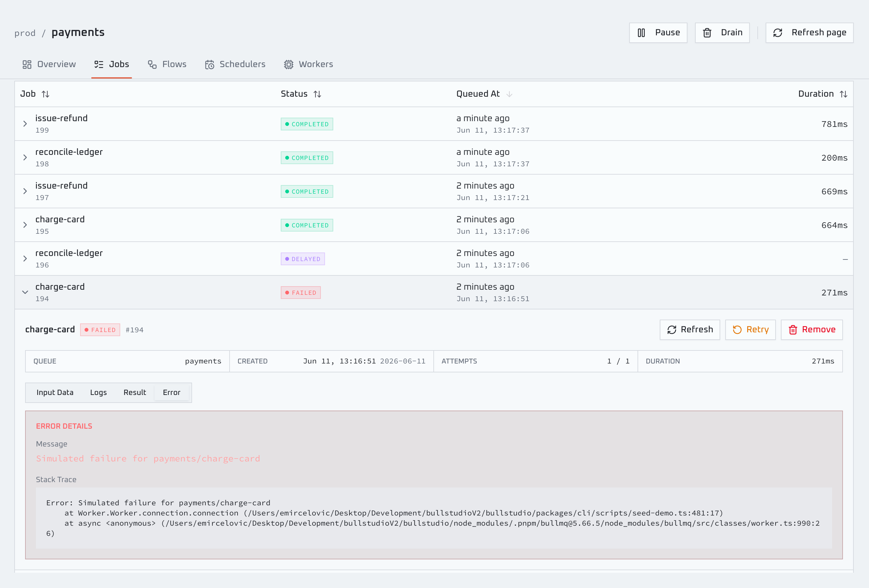Retry the failed charge-card job
The width and height of the screenshot is (869, 588).
(750, 329)
